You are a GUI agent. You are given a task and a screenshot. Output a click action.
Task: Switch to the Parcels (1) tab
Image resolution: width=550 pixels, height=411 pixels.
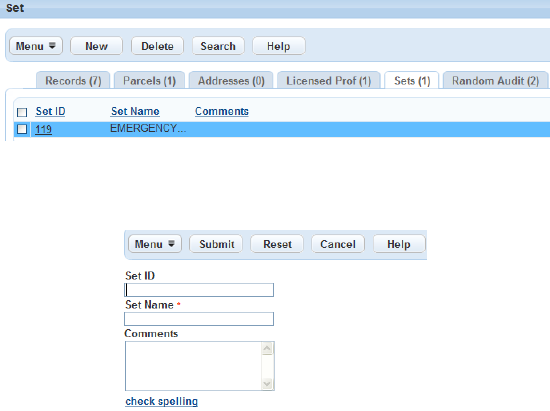click(149, 81)
